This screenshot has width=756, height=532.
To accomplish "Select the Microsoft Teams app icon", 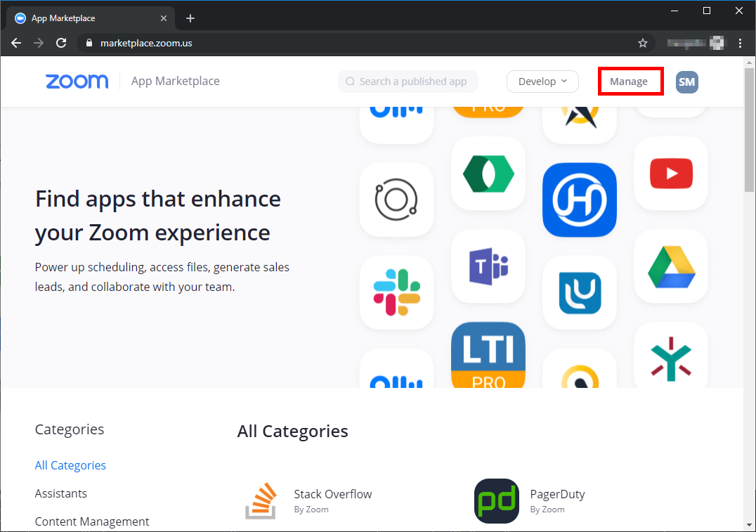I will click(x=488, y=266).
